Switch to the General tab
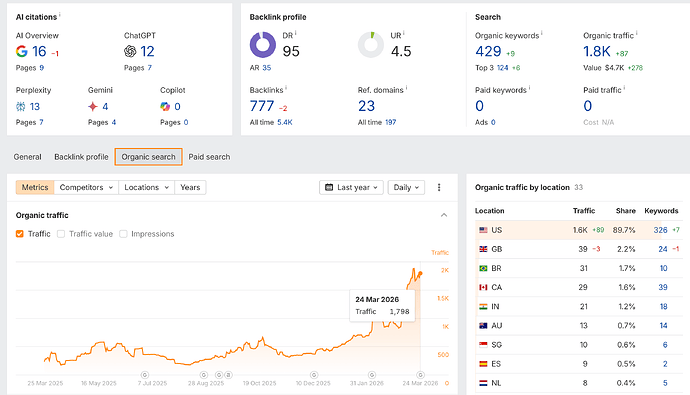690x395 pixels. 27,157
